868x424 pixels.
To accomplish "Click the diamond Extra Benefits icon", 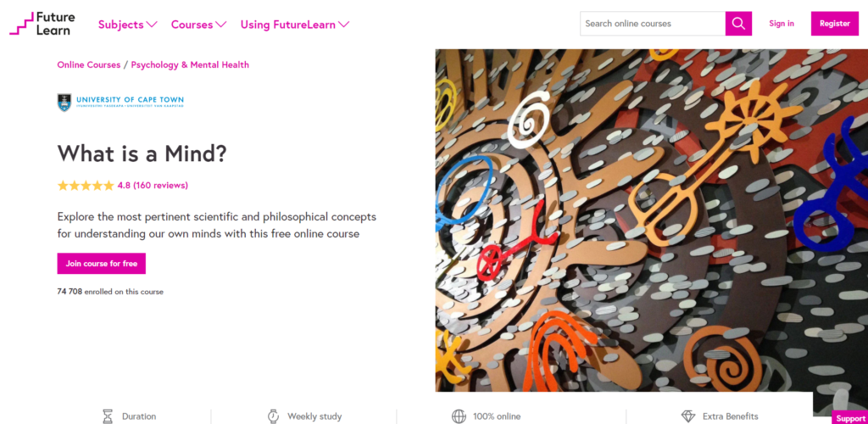I will (x=688, y=416).
